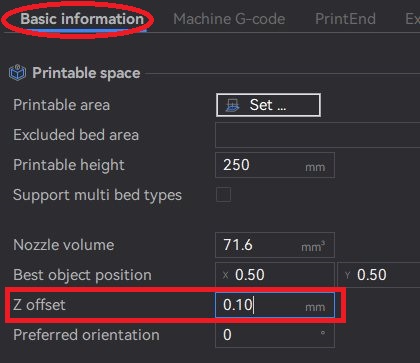Click the Printable space section heading
Viewport: 420px width, 363px height.
[86, 73]
